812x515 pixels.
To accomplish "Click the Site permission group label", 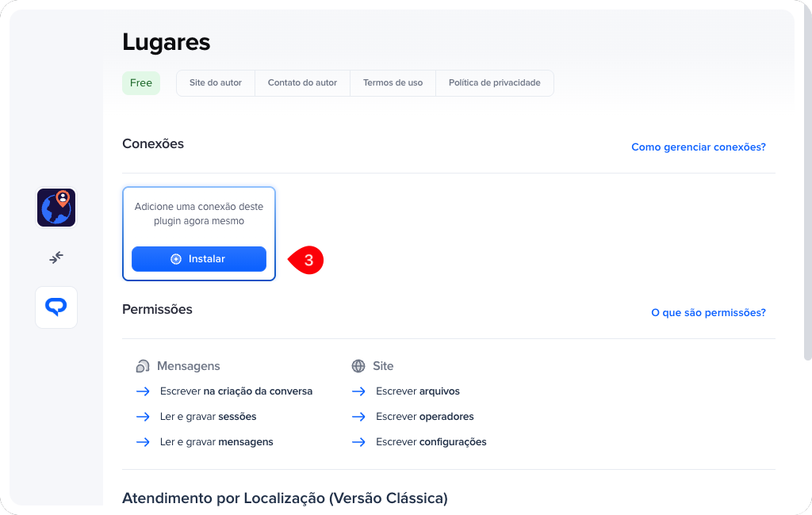I will (383, 366).
